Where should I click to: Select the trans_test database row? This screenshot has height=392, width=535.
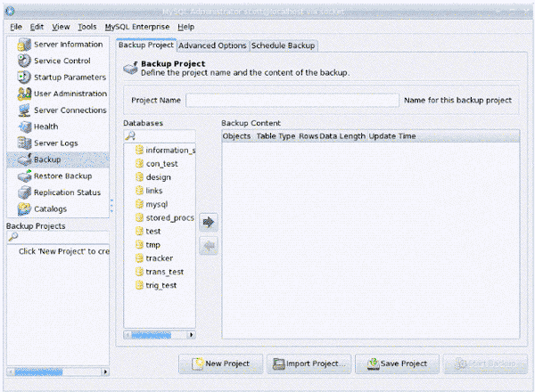pos(160,272)
